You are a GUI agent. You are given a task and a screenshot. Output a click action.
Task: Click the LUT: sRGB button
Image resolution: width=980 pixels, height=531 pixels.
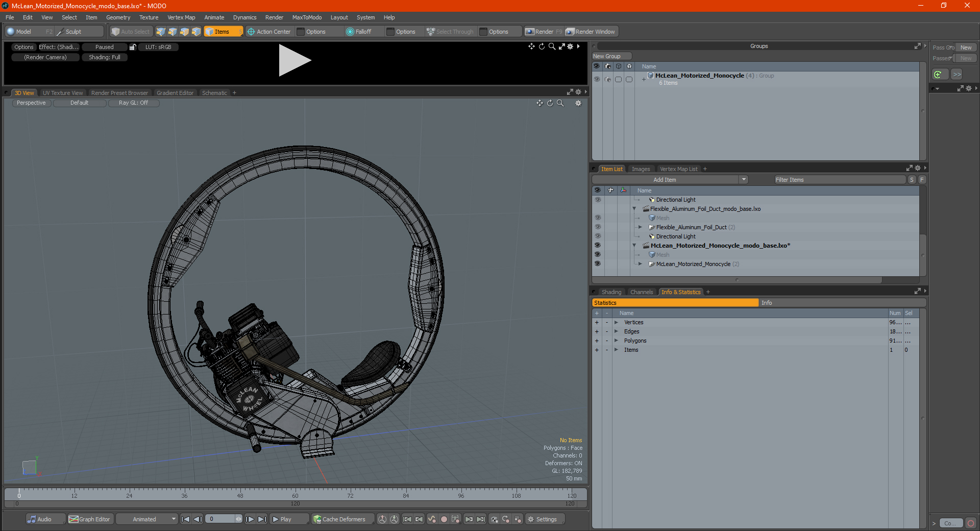158,47
